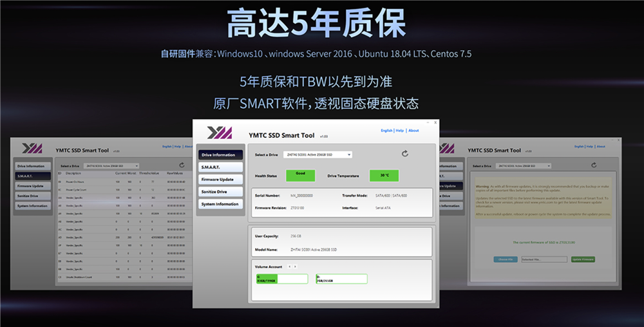Open the System Information tab in the center window
This screenshot has height=327, width=644.
pos(220,204)
